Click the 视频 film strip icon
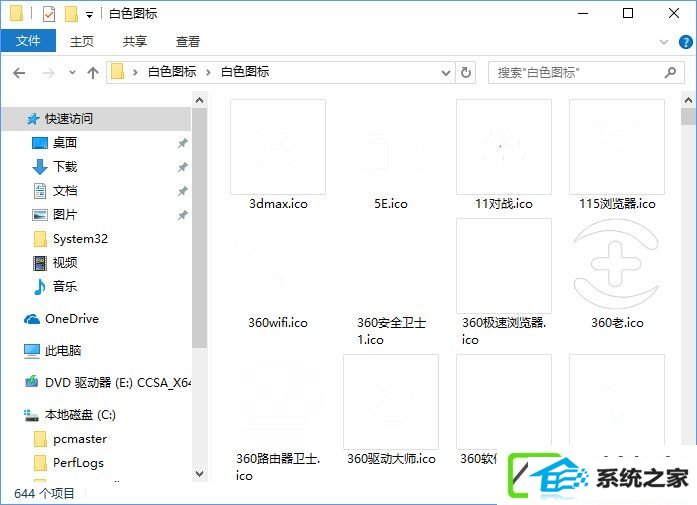The image size is (697, 505). [40, 263]
